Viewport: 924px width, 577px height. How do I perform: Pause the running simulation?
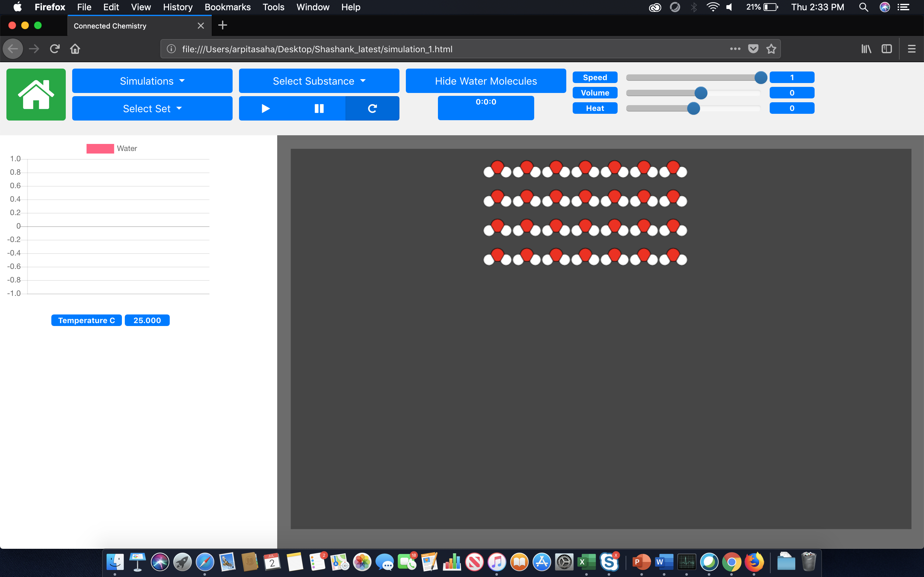point(319,108)
